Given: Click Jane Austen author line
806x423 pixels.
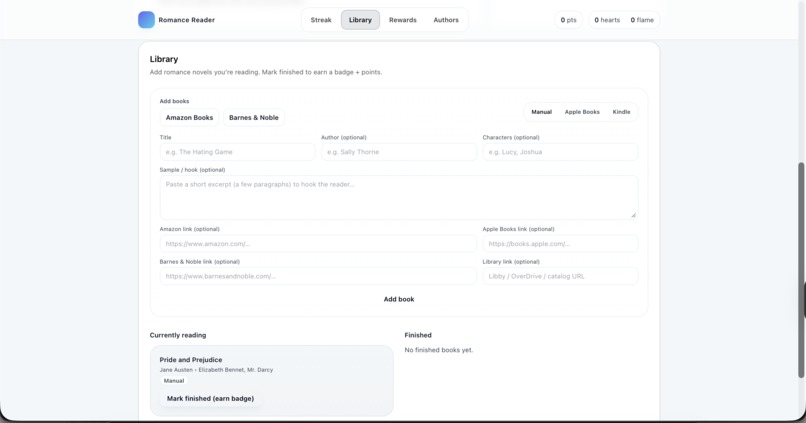Looking at the screenshot, I should [216, 370].
